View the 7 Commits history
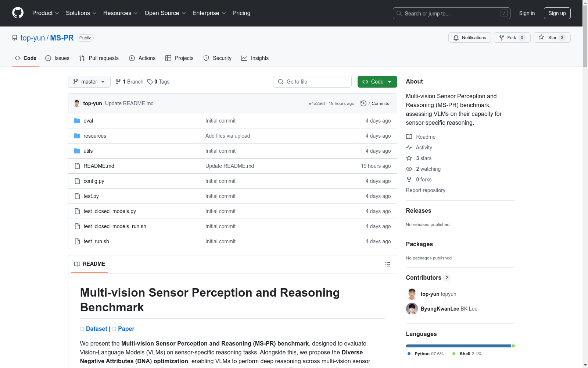The width and height of the screenshot is (588, 368). (x=375, y=103)
